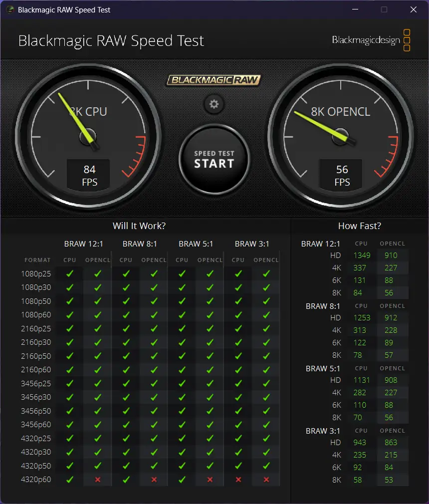
Task: Click red X for 4320p60 BRAW 12:1 OPENCL
Action: [98, 480]
